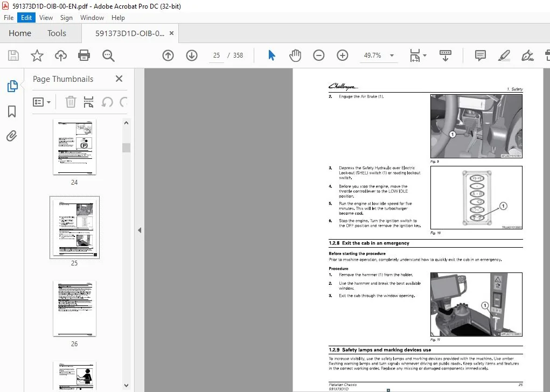
Task: Click heading '1.2.8 Exit the cab in an emergency'
Action: pos(368,243)
